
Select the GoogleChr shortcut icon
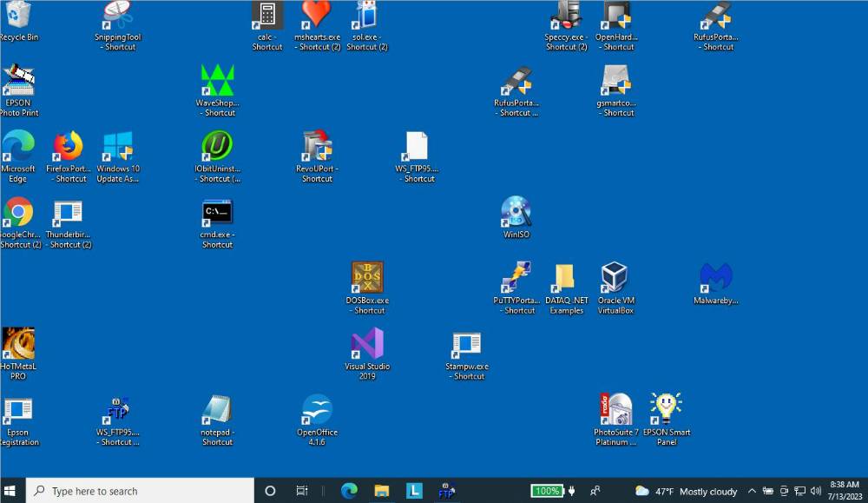(x=20, y=222)
